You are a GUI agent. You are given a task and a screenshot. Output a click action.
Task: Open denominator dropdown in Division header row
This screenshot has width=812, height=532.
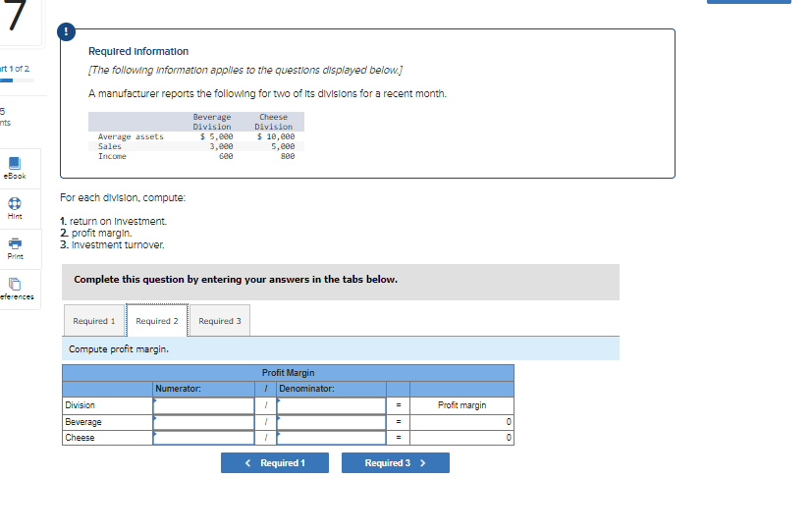pyautogui.click(x=332, y=405)
